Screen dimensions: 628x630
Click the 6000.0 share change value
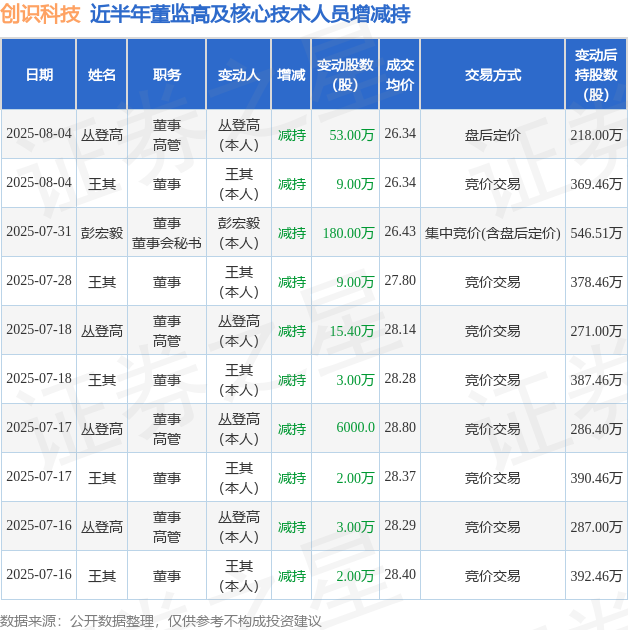point(355,427)
